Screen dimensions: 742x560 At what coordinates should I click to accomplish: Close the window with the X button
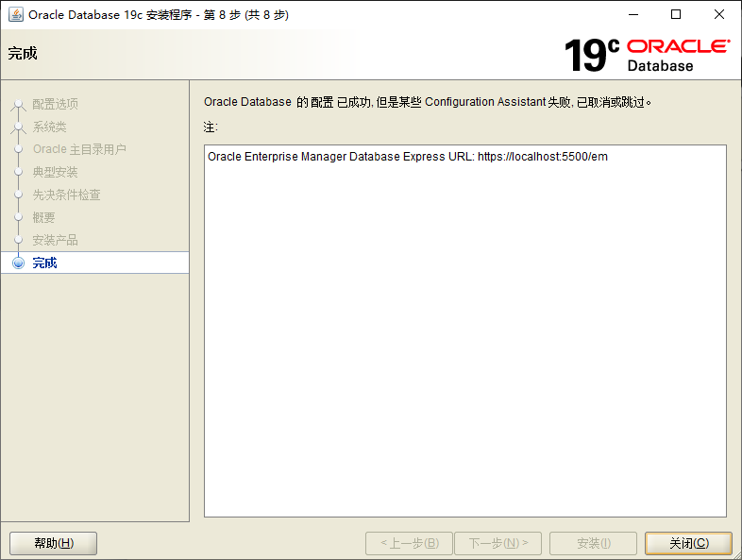718,15
